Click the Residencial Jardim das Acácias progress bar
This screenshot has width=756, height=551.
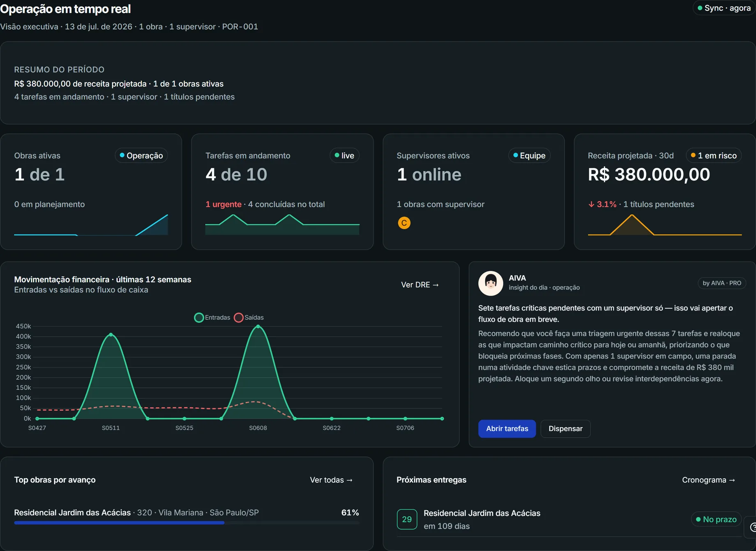pyautogui.click(x=187, y=523)
